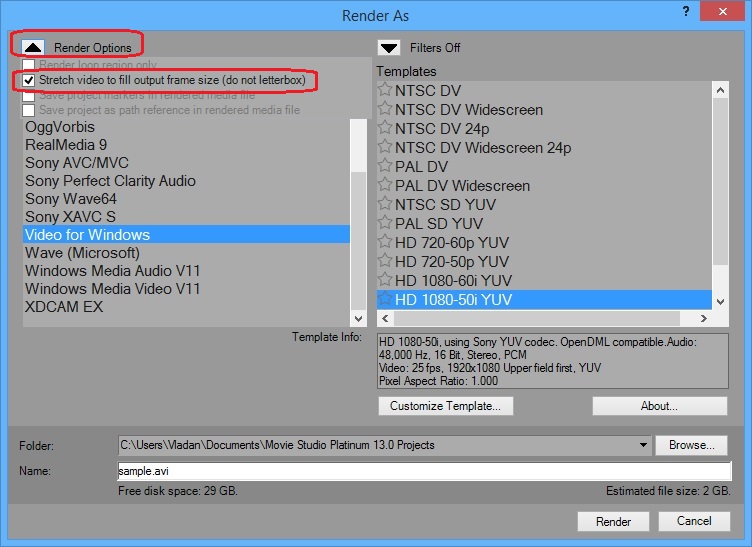Expand the Filters Off section
This screenshot has height=547, width=752.
click(x=389, y=47)
